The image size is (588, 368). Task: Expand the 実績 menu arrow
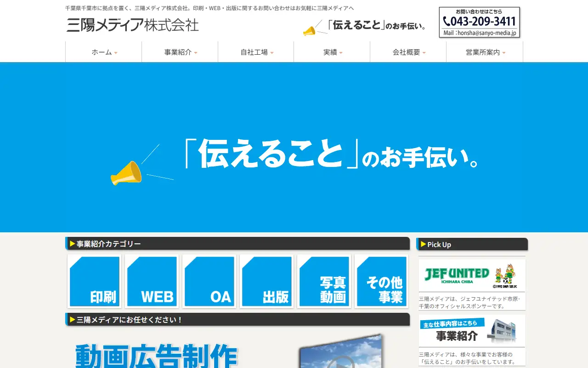click(341, 53)
